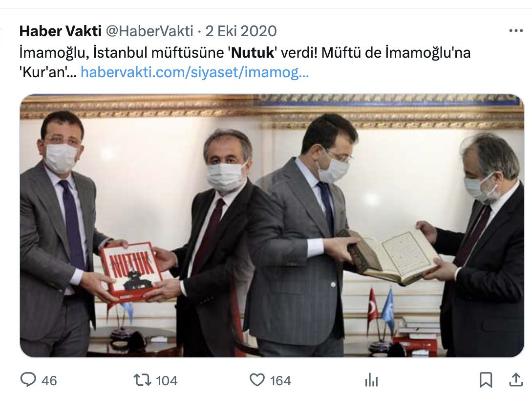Screen dimensions: 532x396
Task: Click the red Nutuk book cover in image
Action: pyautogui.click(x=132, y=272)
